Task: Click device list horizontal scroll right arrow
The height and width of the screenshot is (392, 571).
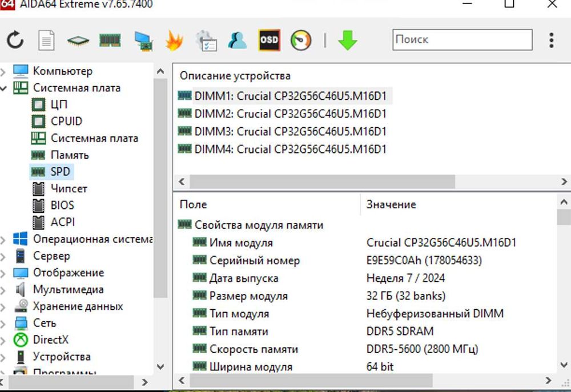Action: point(564,181)
